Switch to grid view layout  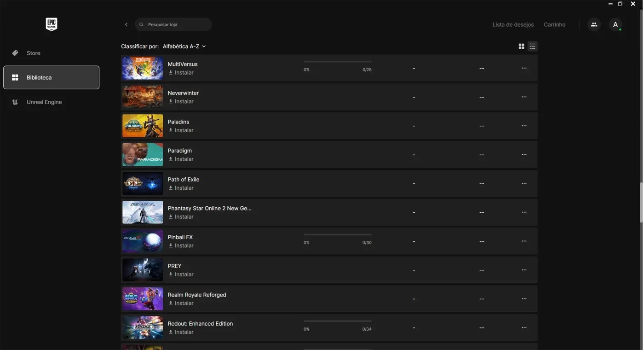[521, 46]
